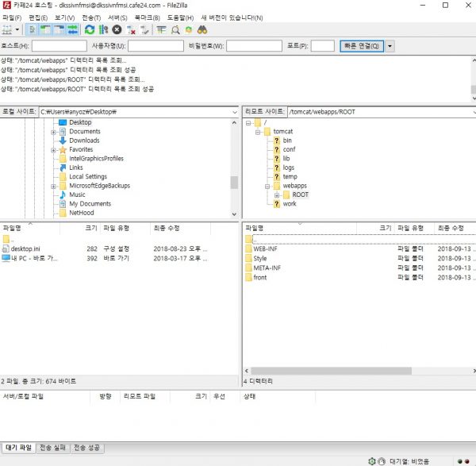Open the 북마크(B) menu
The image size is (476, 466).
tap(148, 17)
